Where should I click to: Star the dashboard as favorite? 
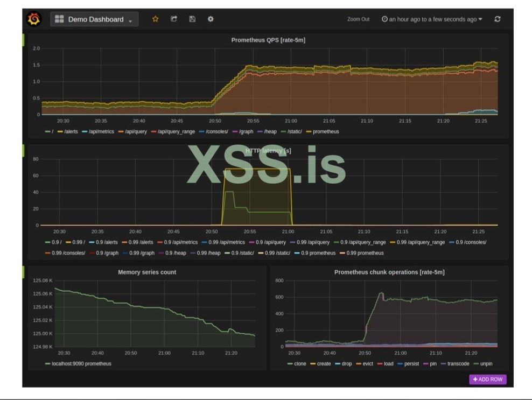[156, 19]
